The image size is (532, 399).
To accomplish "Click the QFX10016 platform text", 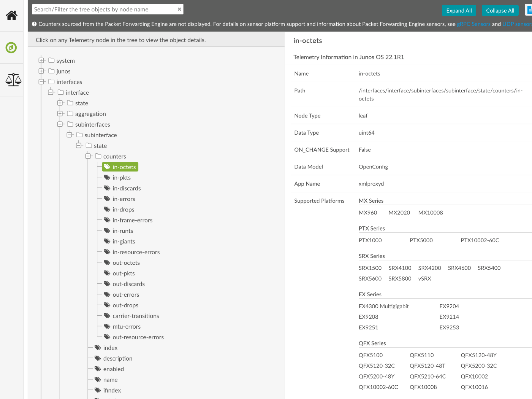I will click(x=474, y=387).
